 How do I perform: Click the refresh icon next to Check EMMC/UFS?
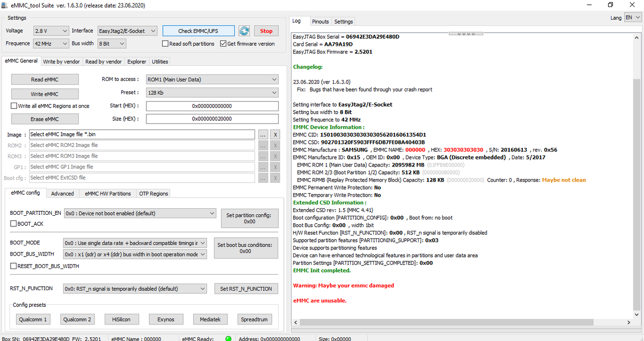click(x=244, y=31)
